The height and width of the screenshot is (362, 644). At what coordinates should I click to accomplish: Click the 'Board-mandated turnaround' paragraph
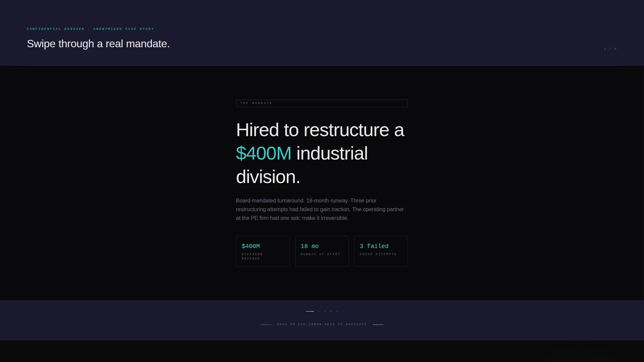point(320,209)
